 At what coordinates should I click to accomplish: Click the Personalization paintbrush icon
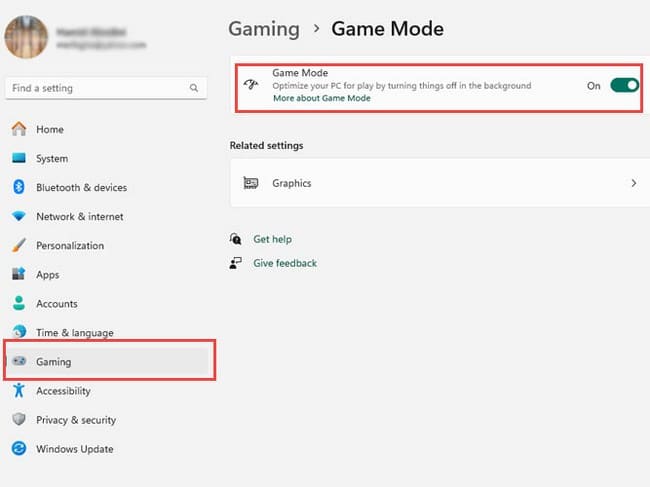click(x=18, y=245)
